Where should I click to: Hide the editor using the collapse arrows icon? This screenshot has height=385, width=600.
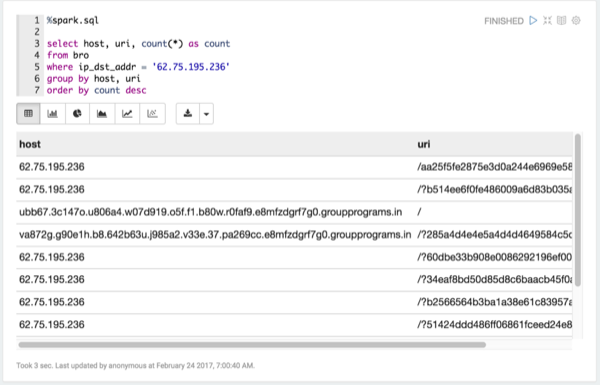[x=548, y=20]
